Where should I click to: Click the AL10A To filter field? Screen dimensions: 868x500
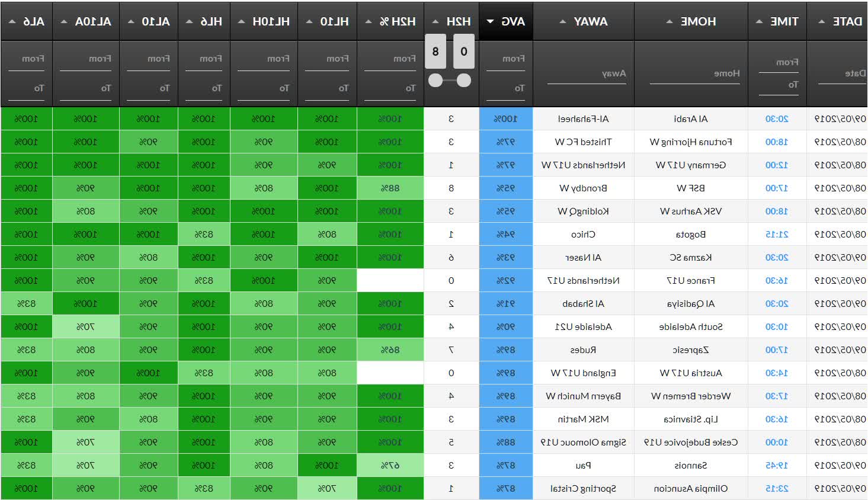pyautogui.click(x=85, y=88)
